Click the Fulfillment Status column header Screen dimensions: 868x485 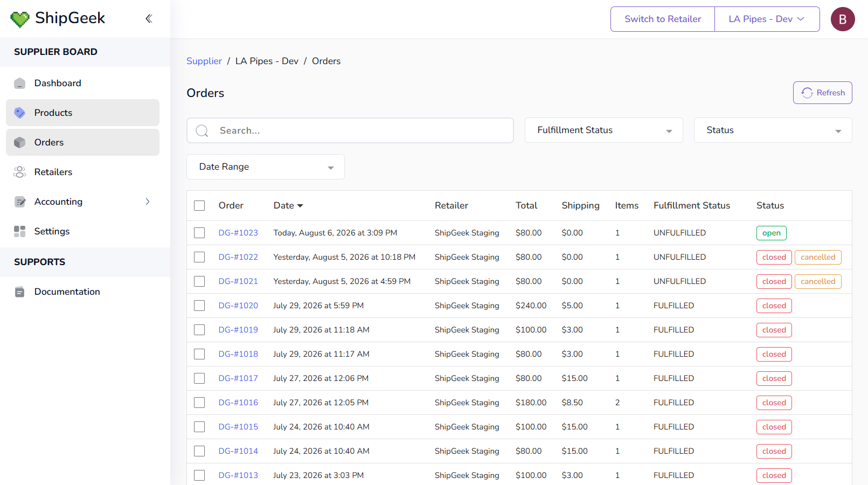[x=692, y=205]
